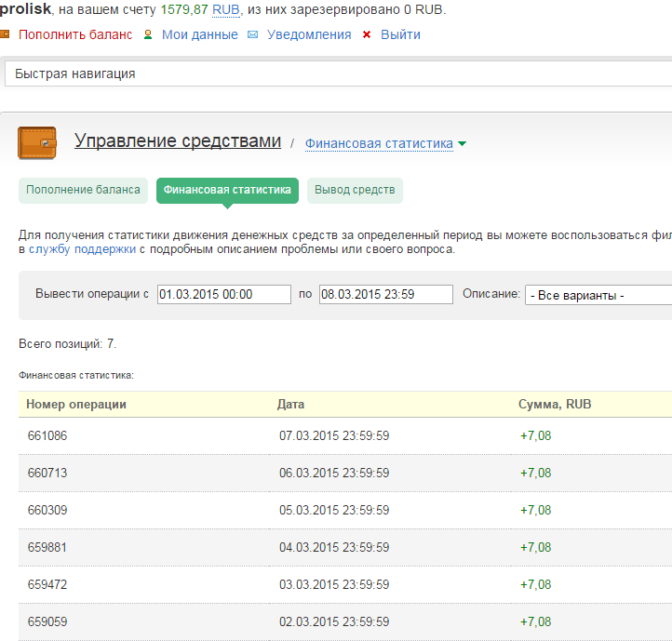The height and width of the screenshot is (641, 672).
Task: Open the Описание dropdown Все варианты
Action: [598, 295]
